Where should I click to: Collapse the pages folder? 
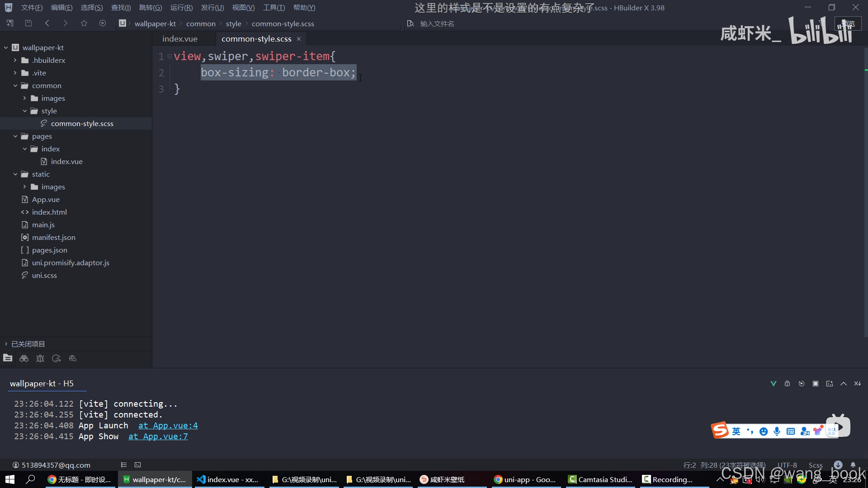(15, 136)
